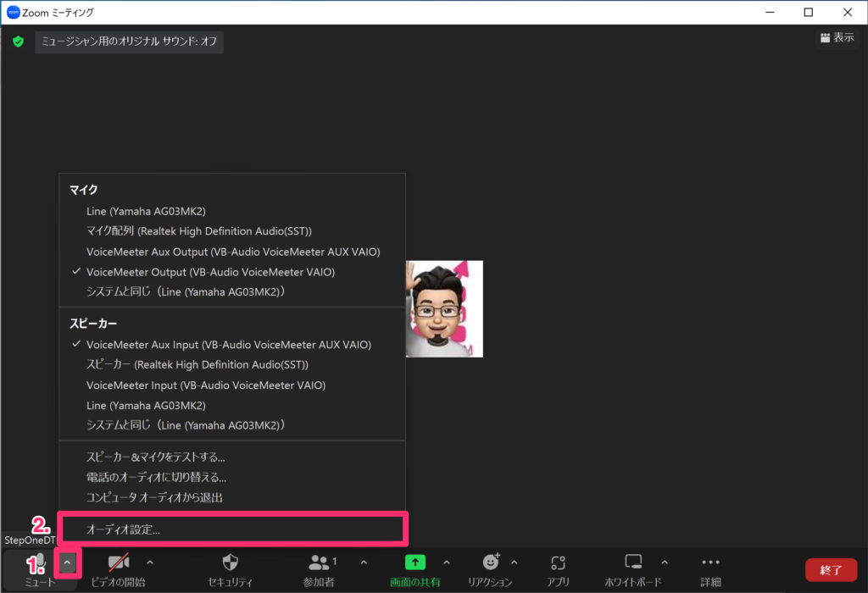Select システムと同じ option under スピーカー
Viewport: 868px width, 593px height.
[232, 425]
